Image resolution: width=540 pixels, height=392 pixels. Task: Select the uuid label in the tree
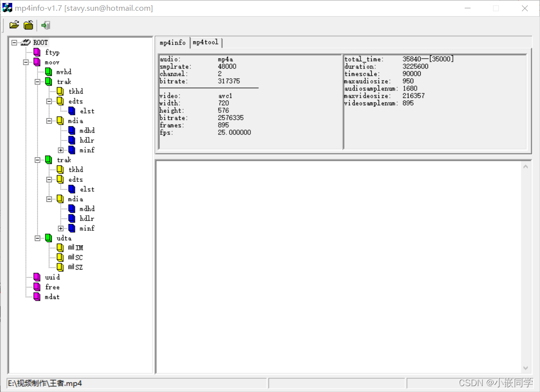tap(52, 277)
